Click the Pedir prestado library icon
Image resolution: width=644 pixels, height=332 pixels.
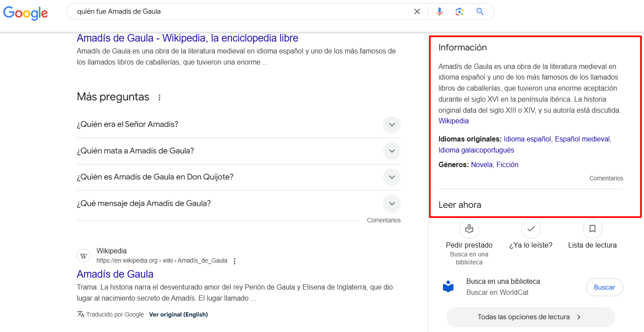[x=469, y=229]
